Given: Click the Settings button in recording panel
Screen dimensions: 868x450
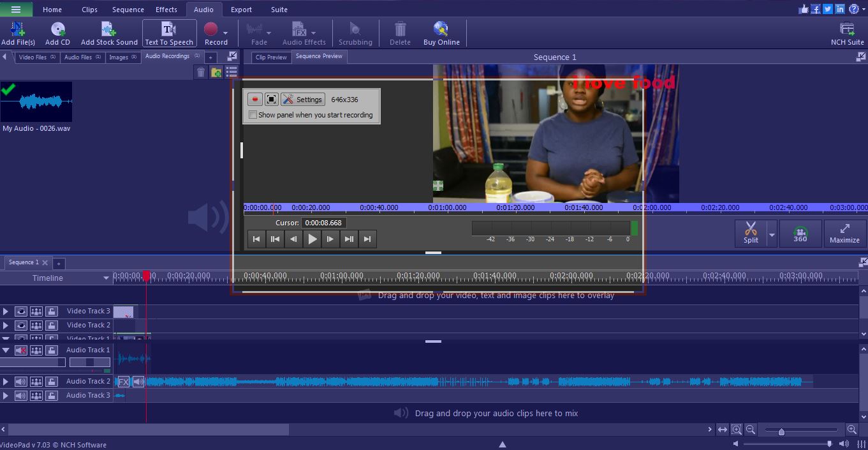Looking at the screenshot, I should tap(303, 99).
